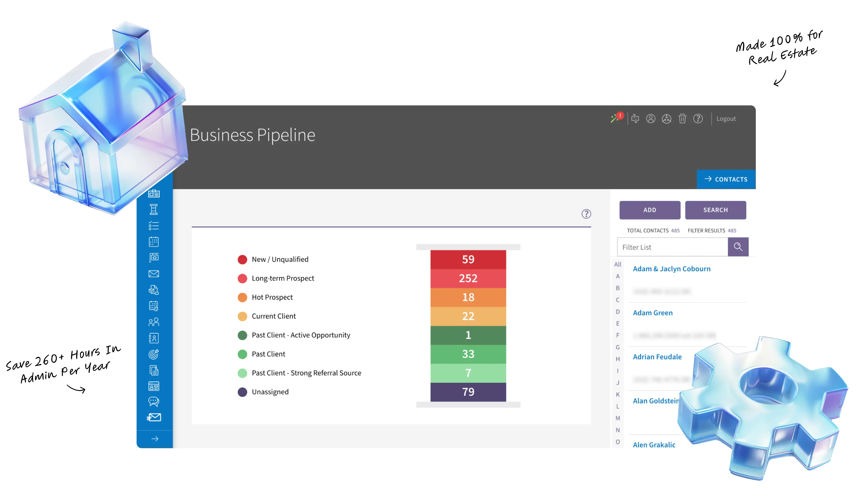Screen dimensions: 868x504
Task: Click the envelope mail icon in sidebar
Action: (x=154, y=274)
